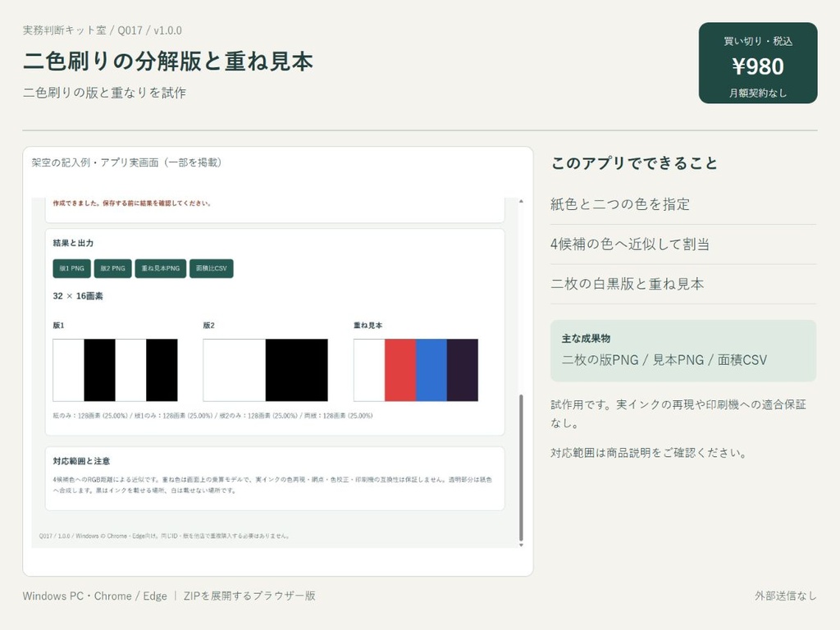The image size is (840, 630).
Task: Click the feature line 紙色と二つの色を指定
Action: click(x=620, y=204)
